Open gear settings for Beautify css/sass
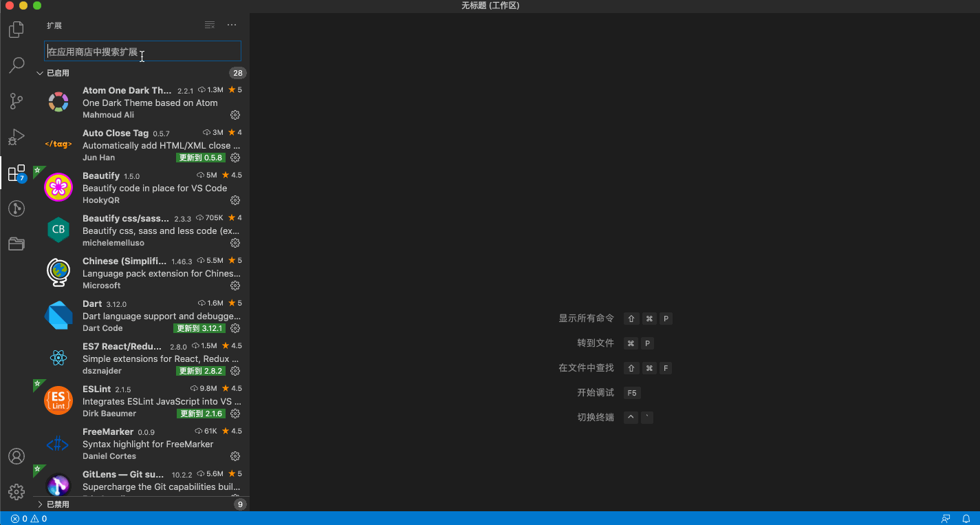Screen dimensions: 980x525 click(x=235, y=243)
